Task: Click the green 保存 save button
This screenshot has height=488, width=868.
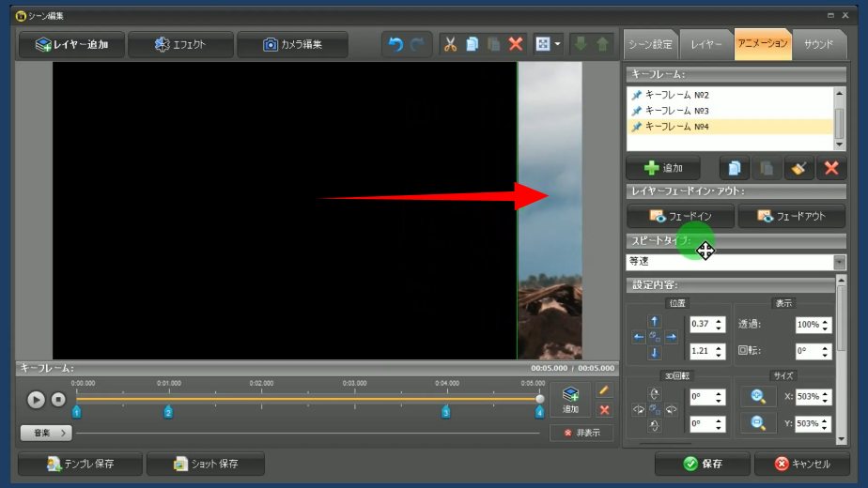Action: tap(702, 464)
